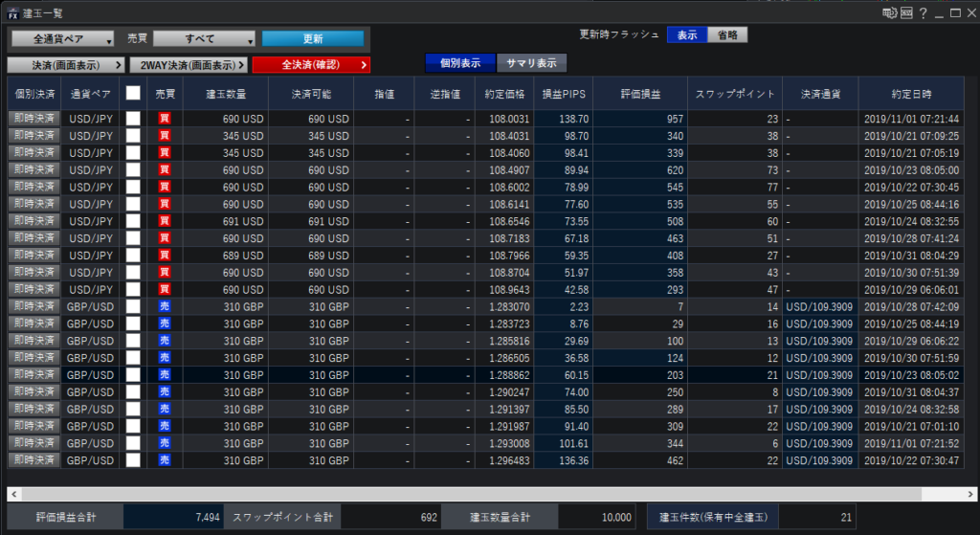Screen dimensions: 980x535
Task: Select the 個別表示 view tab
Action: [460, 63]
